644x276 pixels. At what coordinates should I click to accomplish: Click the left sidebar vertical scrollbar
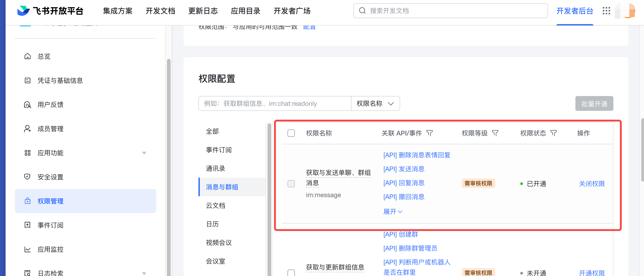coord(169,167)
